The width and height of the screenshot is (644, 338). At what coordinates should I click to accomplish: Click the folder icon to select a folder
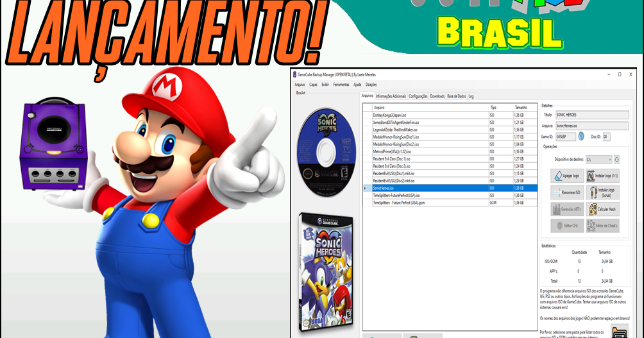click(620, 331)
